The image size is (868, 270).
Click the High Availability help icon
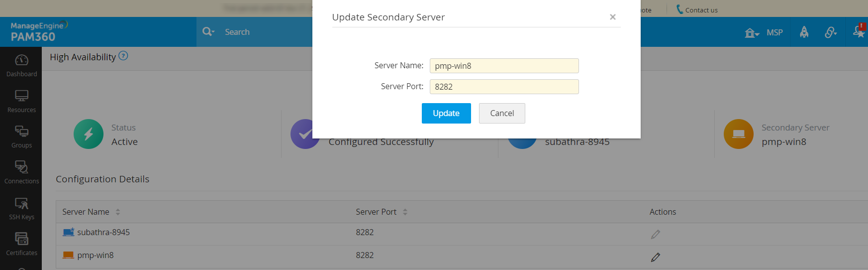coord(123,56)
